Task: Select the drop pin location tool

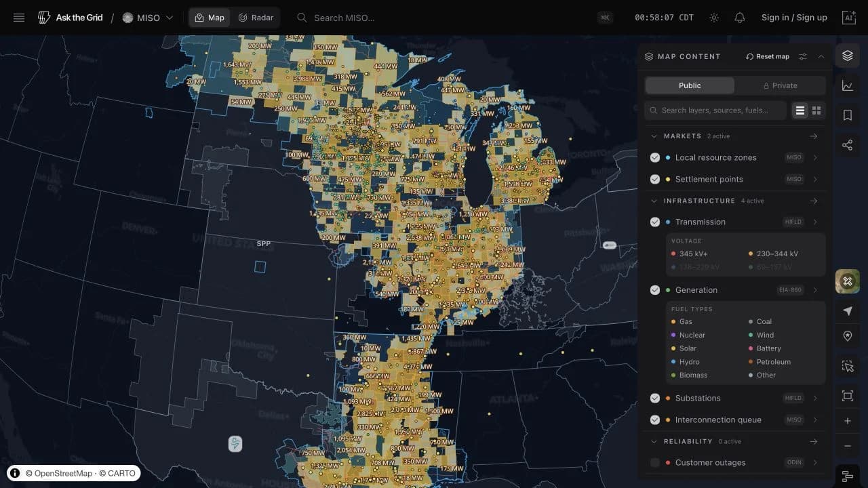Action: pyautogui.click(x=848, y=336)
